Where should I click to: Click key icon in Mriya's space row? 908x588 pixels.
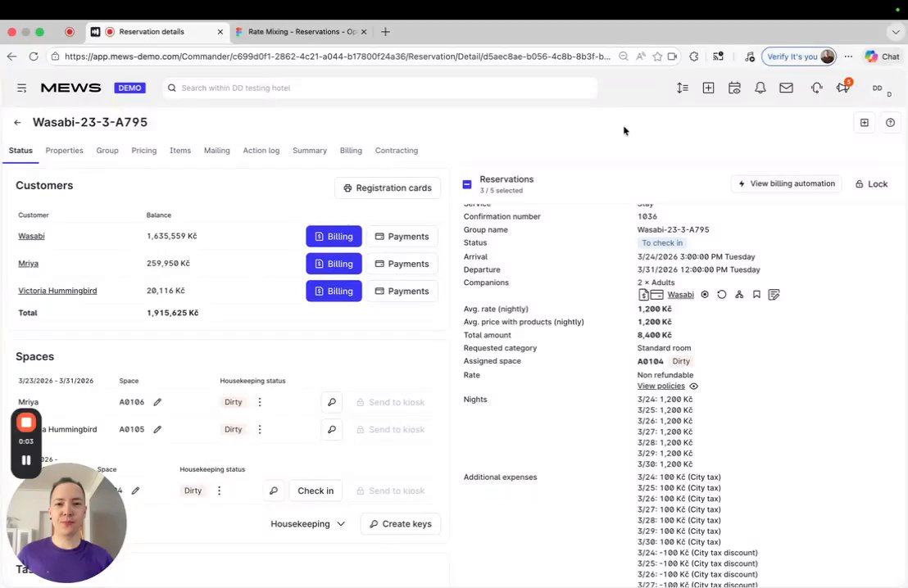(x=332, y=402)
